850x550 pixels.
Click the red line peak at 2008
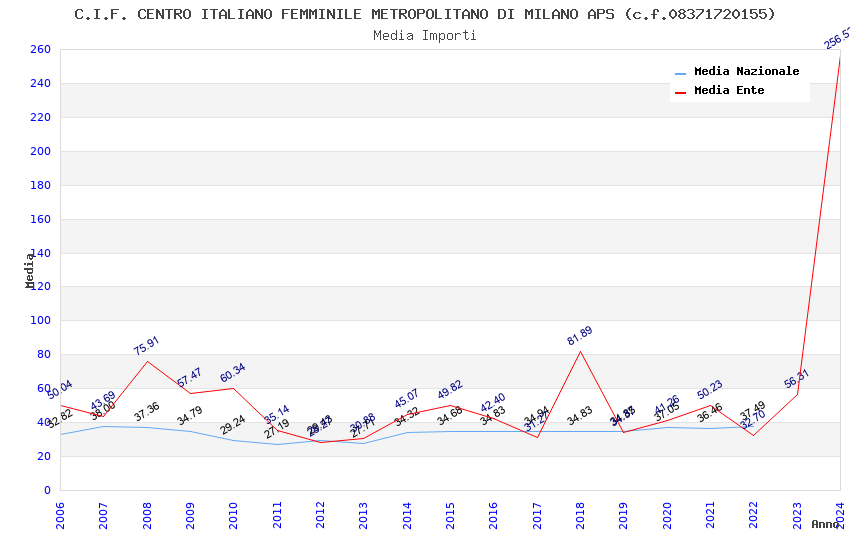(x=147, y=361)
